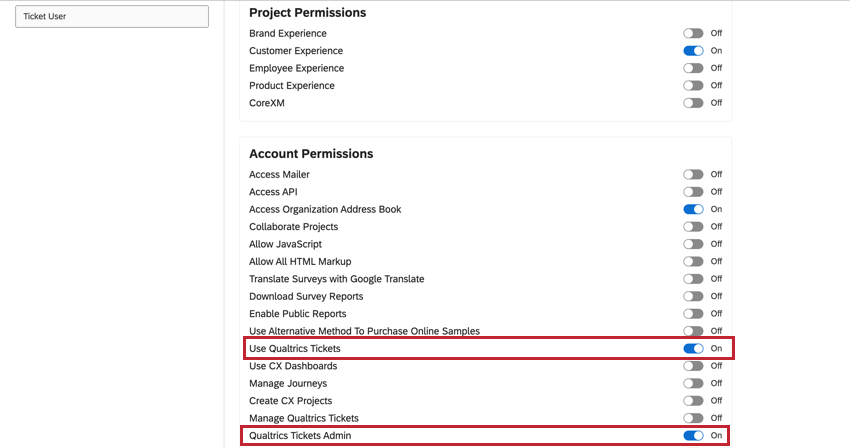This screenshot has width=850, height=448.
Task: Toggle Manage Journeys permission on
Action: (693, 383)
